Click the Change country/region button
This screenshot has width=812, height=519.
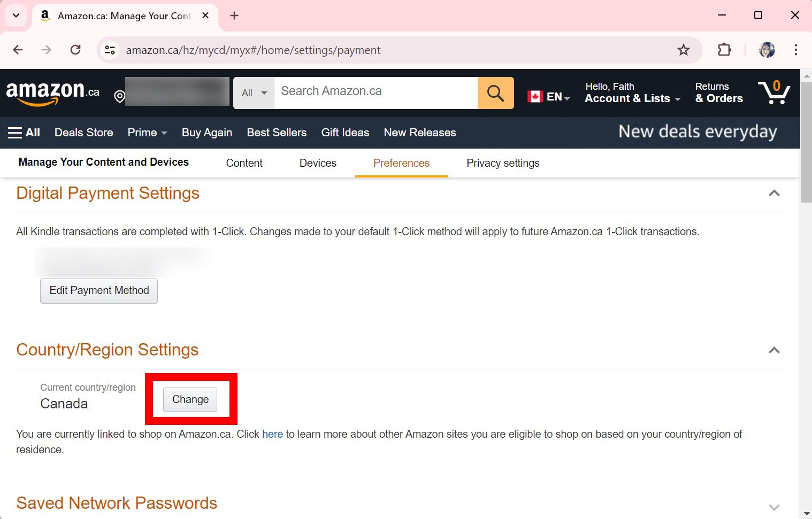pyautogui.click(x=190, y=399)
